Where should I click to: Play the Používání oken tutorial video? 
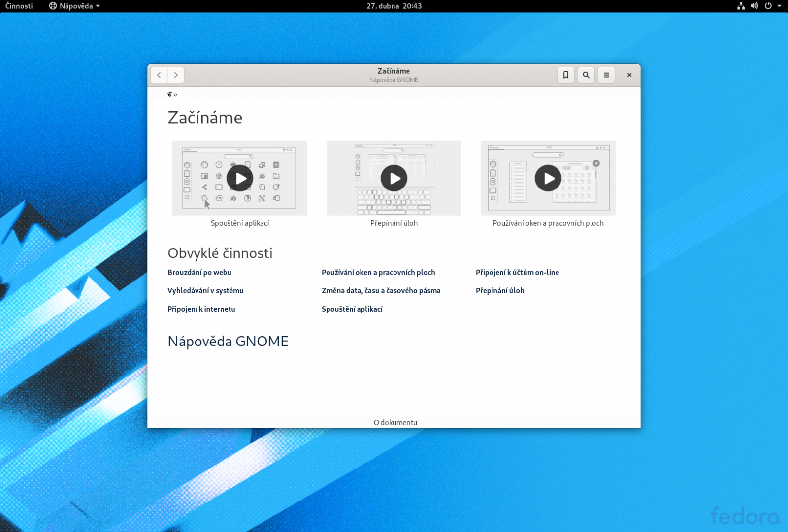(x=548, y=178)
